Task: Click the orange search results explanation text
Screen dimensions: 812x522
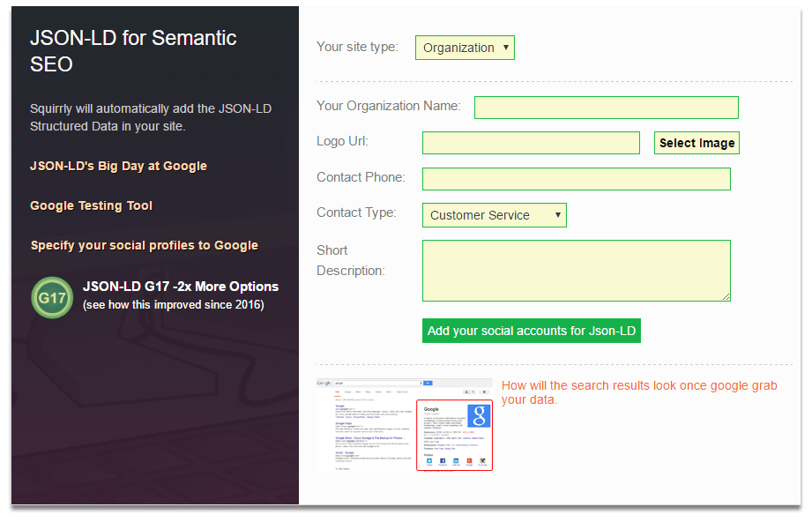Action: (639, 392)
